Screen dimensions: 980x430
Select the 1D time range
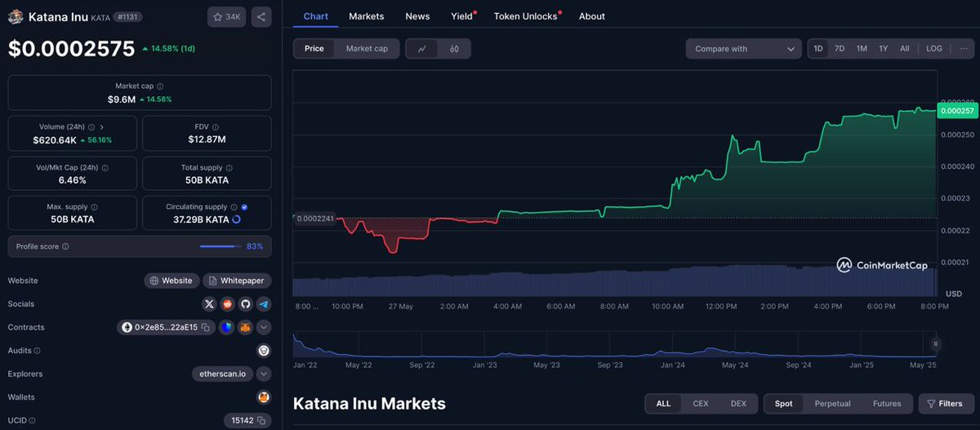818,49
